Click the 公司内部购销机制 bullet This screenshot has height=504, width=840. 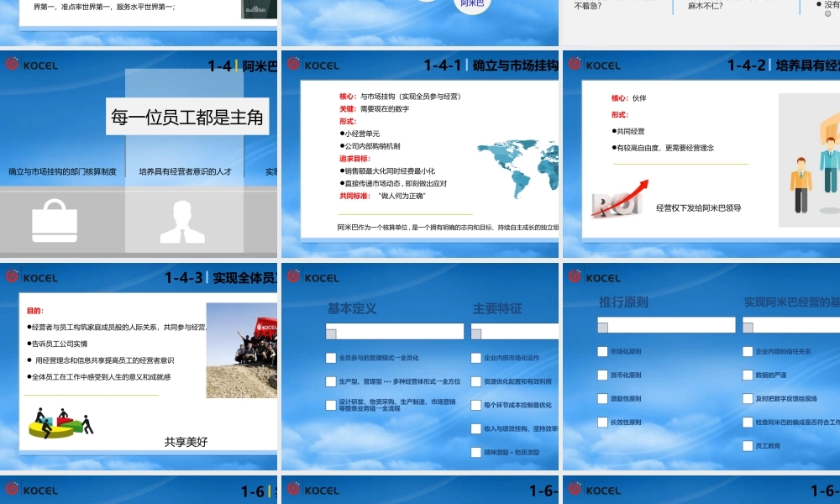pos(370,145)
